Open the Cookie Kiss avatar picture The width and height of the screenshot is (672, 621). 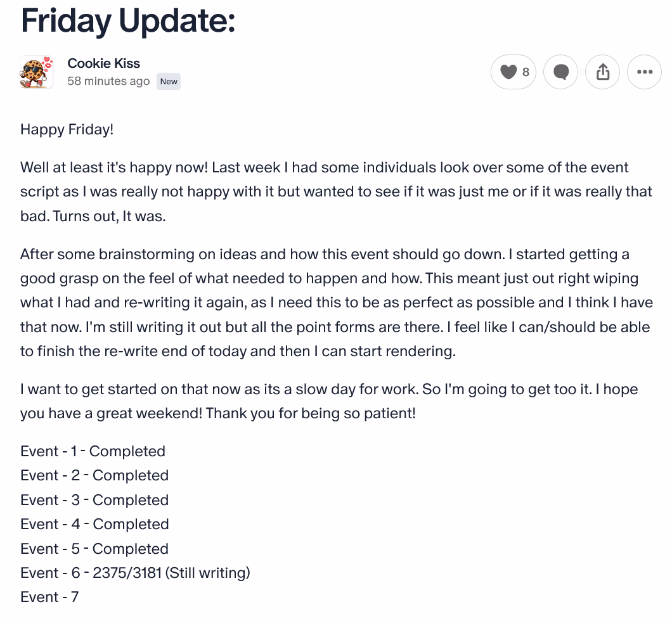37,72
